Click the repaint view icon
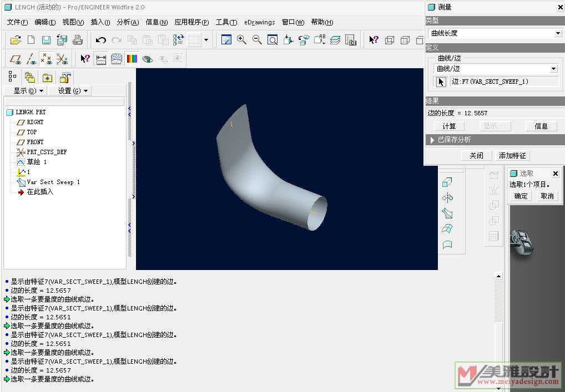Viewport: 565px width, 392px height. tap(226, 39)
